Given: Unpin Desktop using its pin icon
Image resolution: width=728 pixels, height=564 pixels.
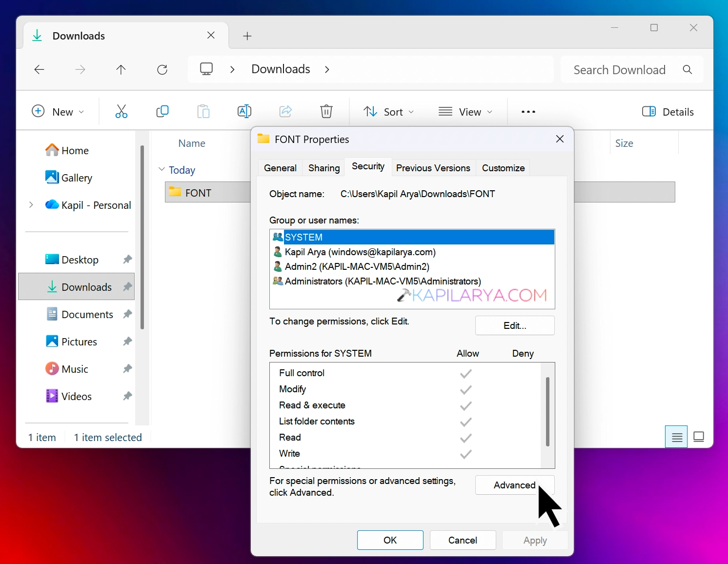Looking at the screenshot, I should 127,260.
